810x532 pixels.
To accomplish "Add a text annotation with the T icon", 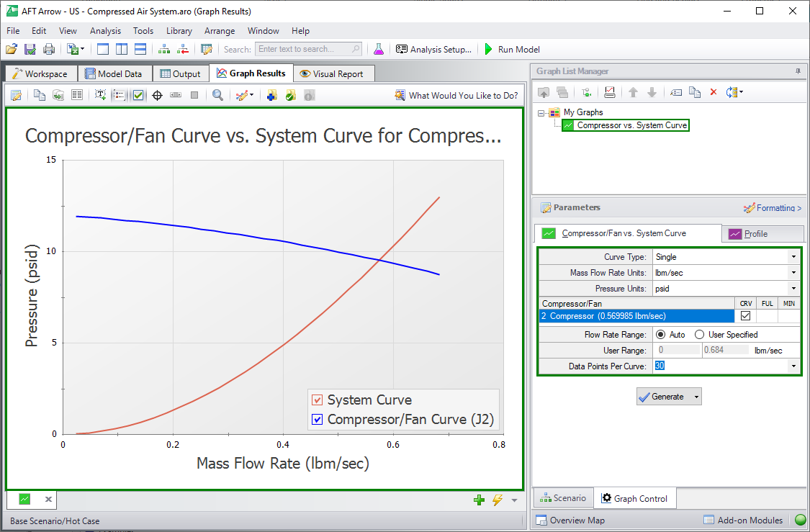I will [100, 96].
